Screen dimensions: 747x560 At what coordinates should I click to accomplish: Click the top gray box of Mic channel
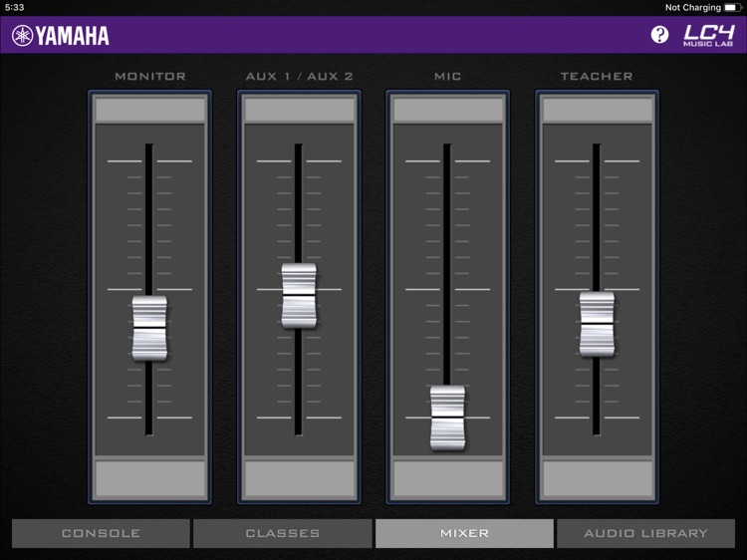click(448, 110)
